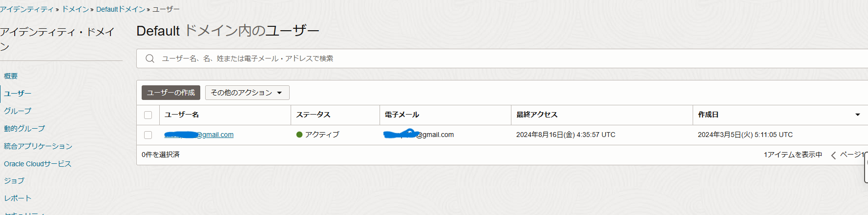Click the 電子メール column header
Viewport: 868px width, 215px height.
point(402,115)
